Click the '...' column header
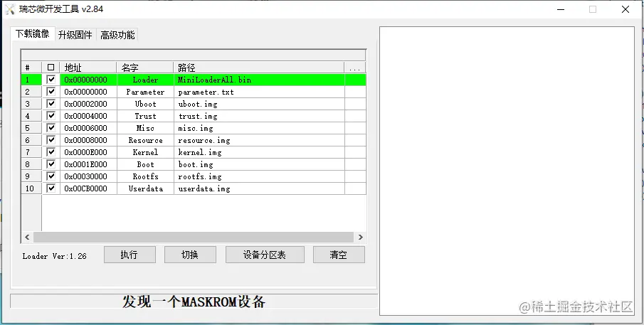 pos(355,68)
